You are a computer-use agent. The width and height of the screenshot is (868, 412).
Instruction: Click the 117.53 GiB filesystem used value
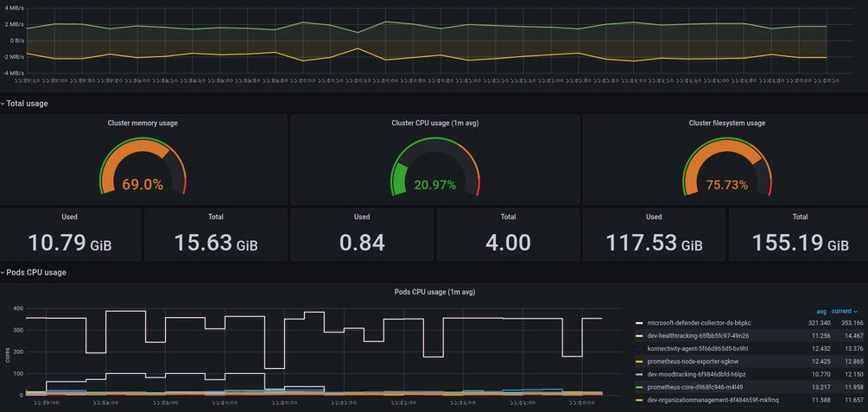pos(655,243)
